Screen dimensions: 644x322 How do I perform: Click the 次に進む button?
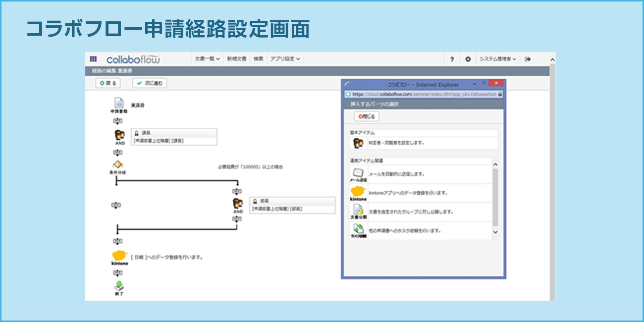point(150,83)
